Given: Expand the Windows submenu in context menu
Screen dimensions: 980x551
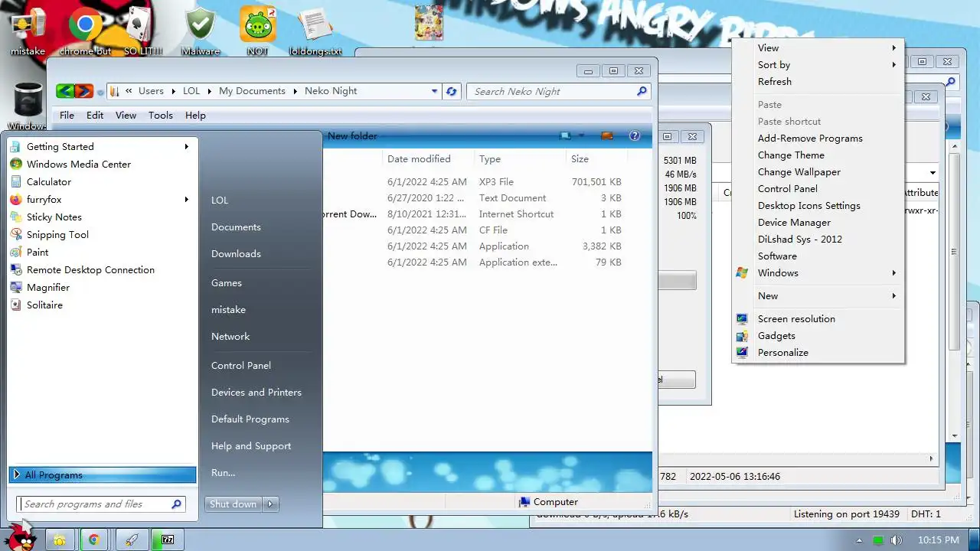Looking at the screenshot, I should click(x=893, y=272).
